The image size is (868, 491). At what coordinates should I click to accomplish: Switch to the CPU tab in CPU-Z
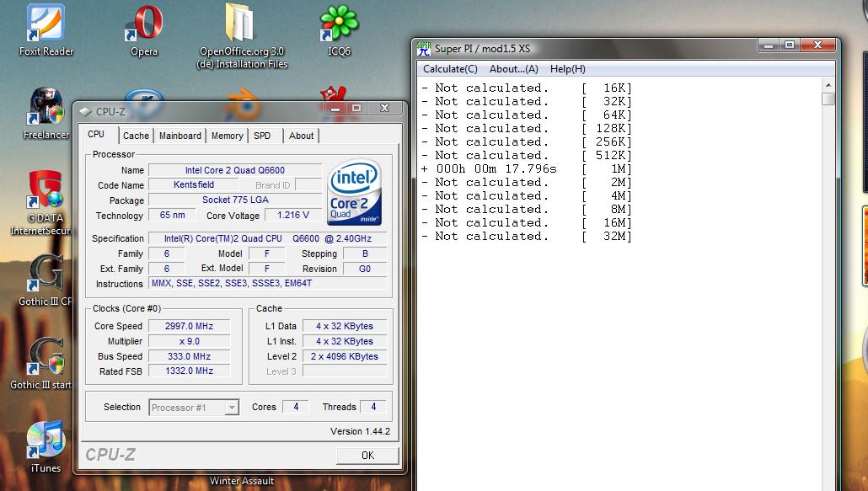[x=96, y=135]
